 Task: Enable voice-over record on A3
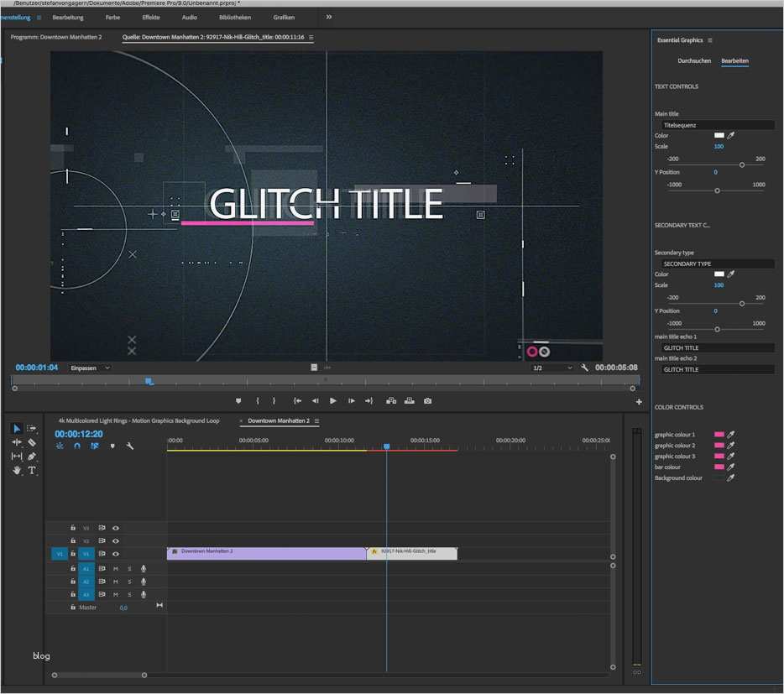(144, 595)
